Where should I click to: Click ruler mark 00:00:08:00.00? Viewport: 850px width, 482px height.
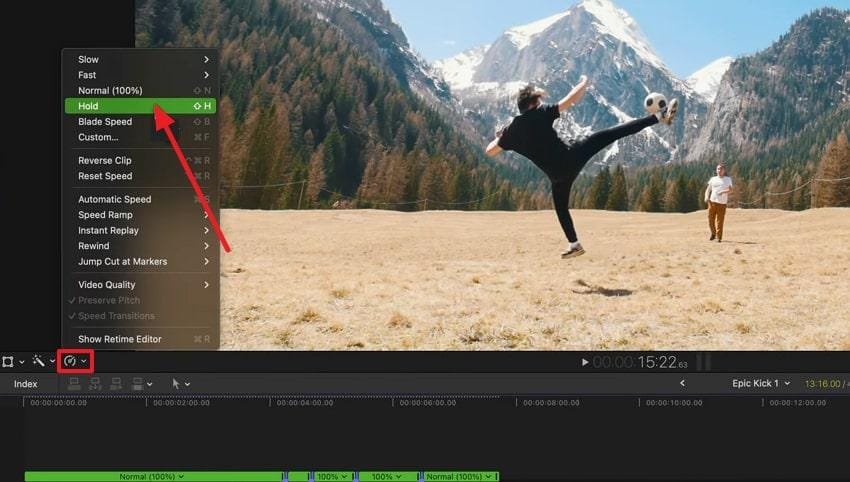click(551, 403)
